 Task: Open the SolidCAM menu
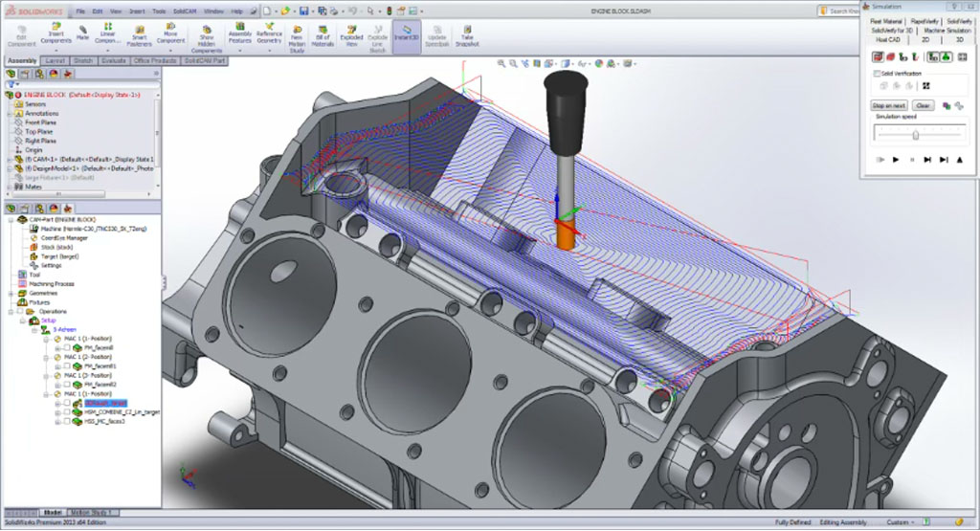pyautogui.click(x=187, y=11)
